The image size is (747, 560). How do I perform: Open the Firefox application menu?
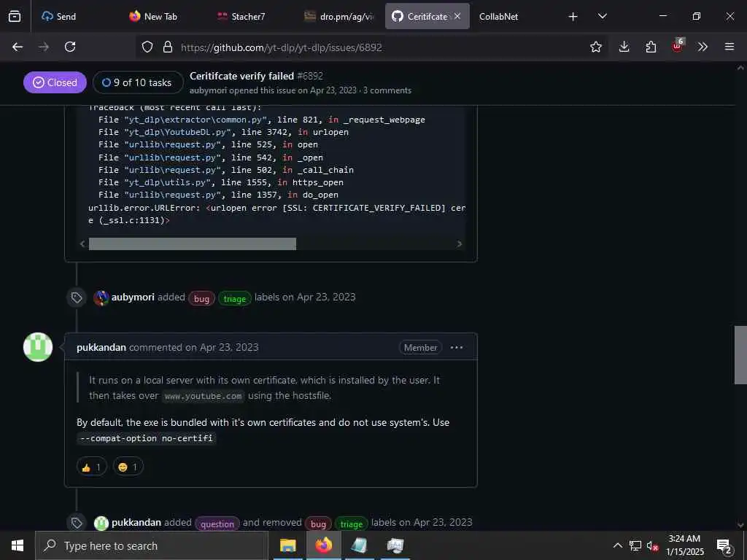729,47
